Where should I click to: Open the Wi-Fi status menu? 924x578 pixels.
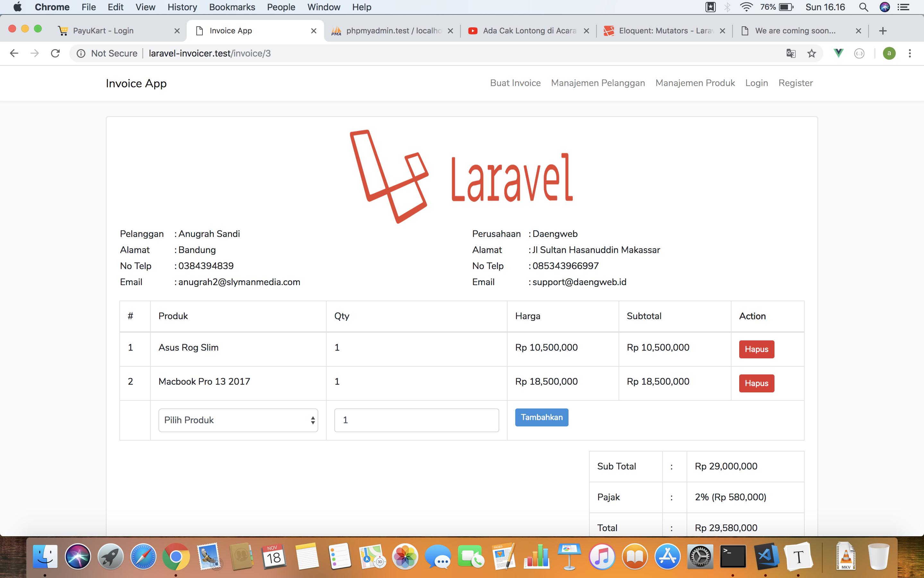(x=746, y=7)
